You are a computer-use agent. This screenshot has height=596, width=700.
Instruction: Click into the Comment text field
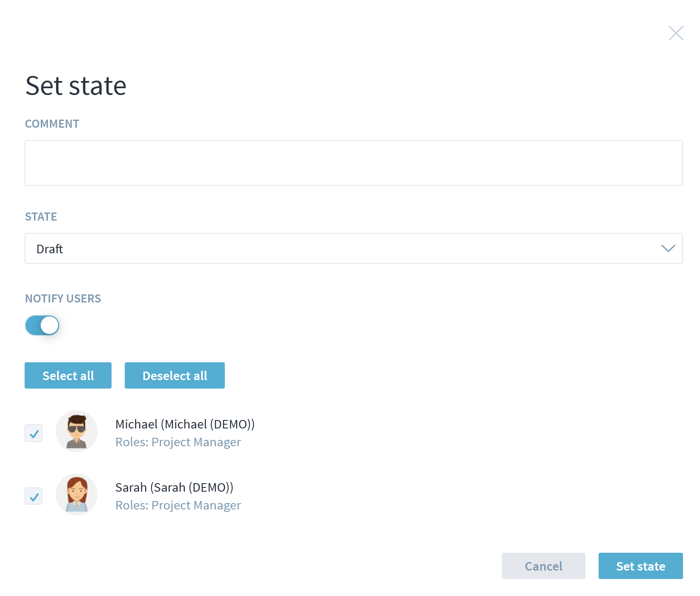(353, 163)
